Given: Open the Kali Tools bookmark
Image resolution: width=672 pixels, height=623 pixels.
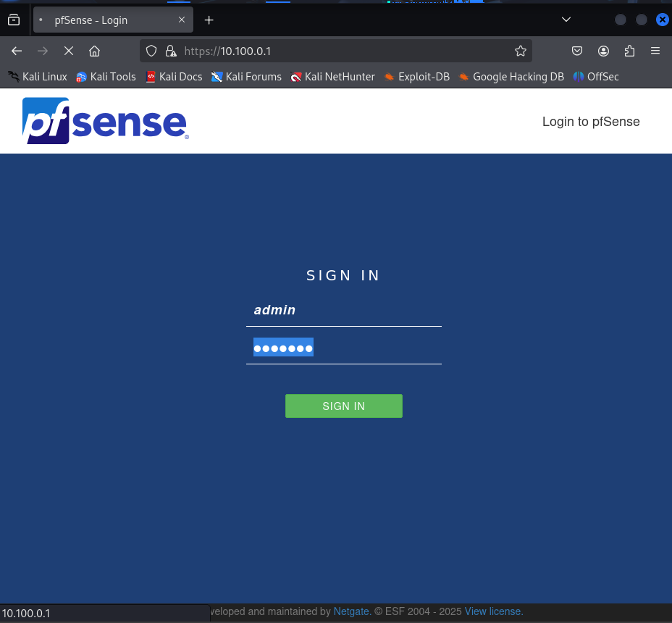Looking at the screenshot, I should click(x=106, y=77).
